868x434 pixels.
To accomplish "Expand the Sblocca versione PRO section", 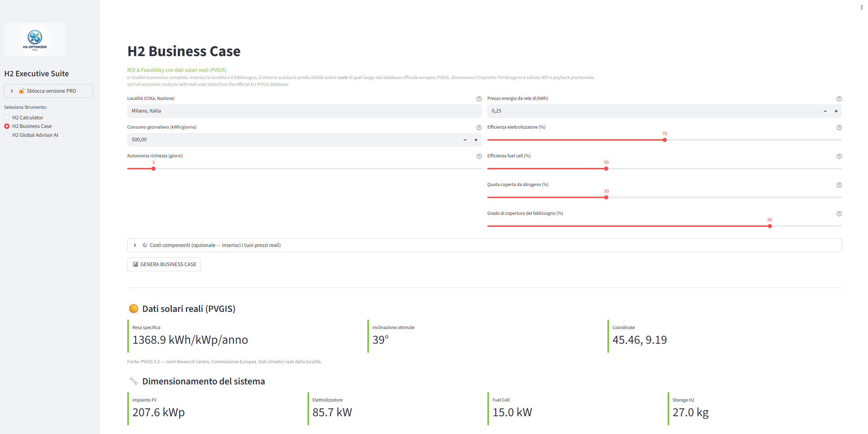I will [x=49, y=91].
